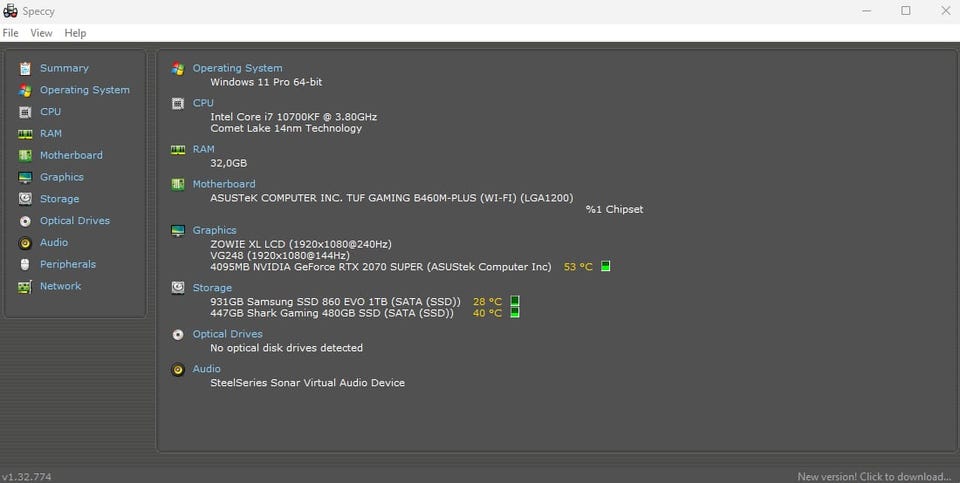Click the Graphics monitor icon in main panel

(x=178, y=231)
